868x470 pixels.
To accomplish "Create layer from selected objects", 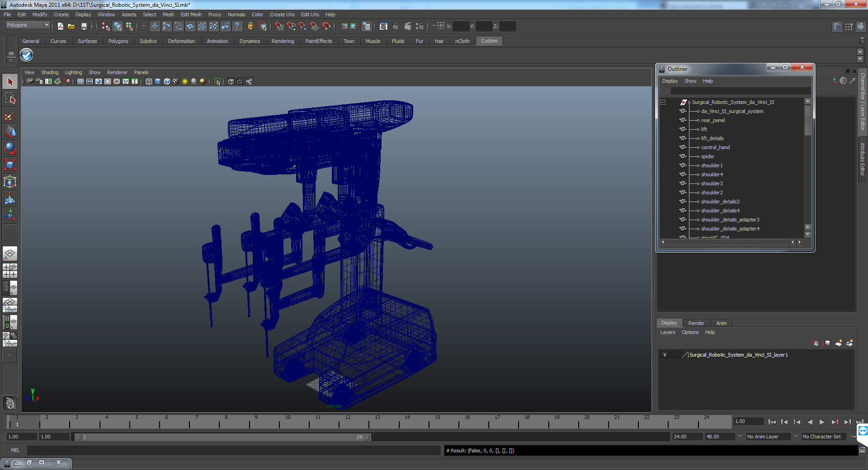I will click(849, 343).
